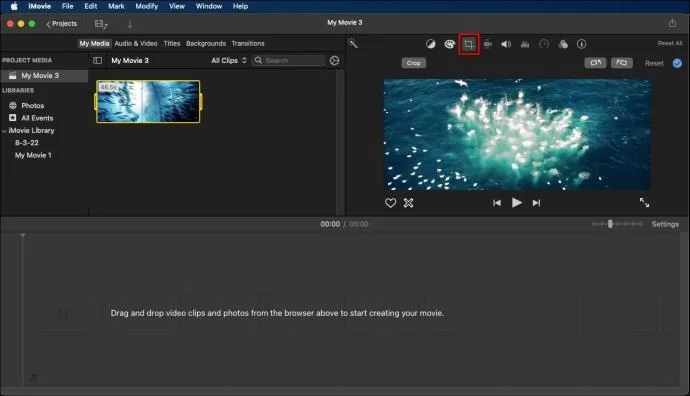Switch to the Backgrounds tab
Image resolution: width=690 pixels, height=396 pixels.
click(206, 44)
